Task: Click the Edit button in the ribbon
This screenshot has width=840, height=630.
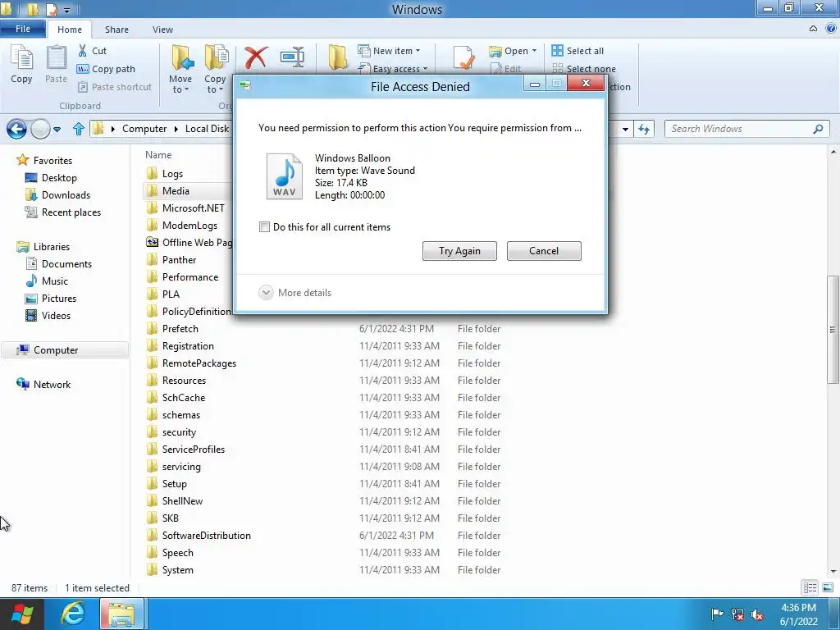Action: [x=505, y=69]
